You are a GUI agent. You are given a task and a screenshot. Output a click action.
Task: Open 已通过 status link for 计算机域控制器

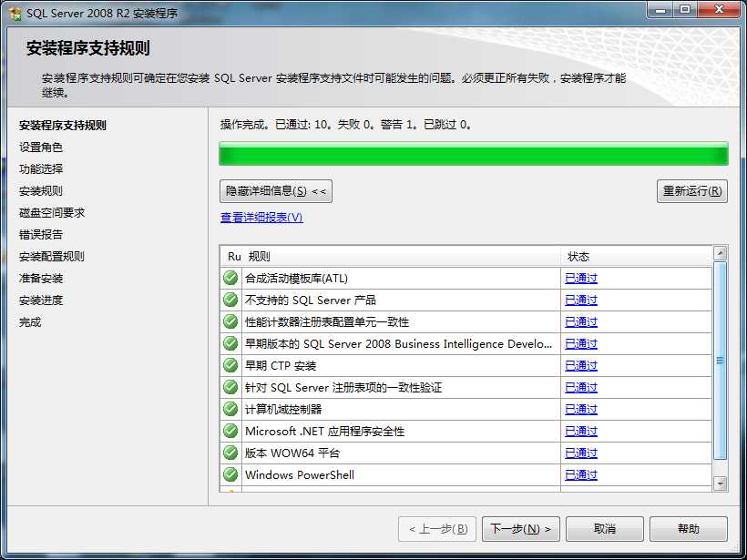[x=580, y=410]
